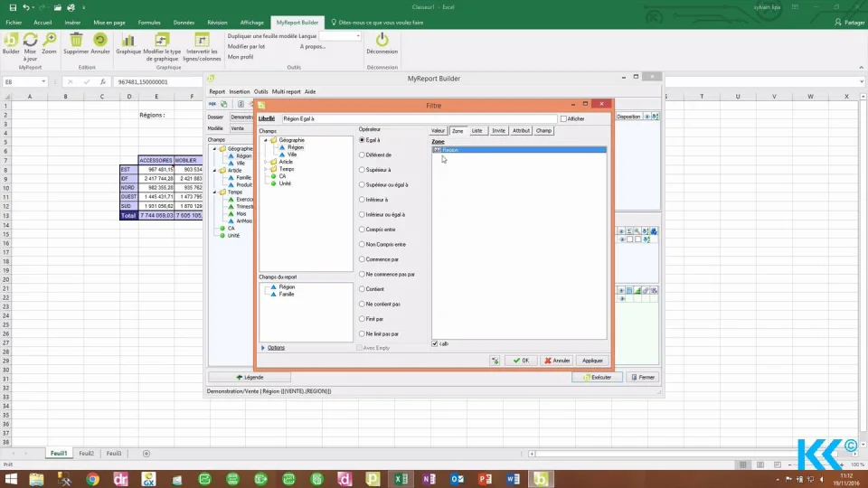The image size is (868, 488).
Task: Expand Temps folder in Filtre Champs tree
Action: [266, 169]
